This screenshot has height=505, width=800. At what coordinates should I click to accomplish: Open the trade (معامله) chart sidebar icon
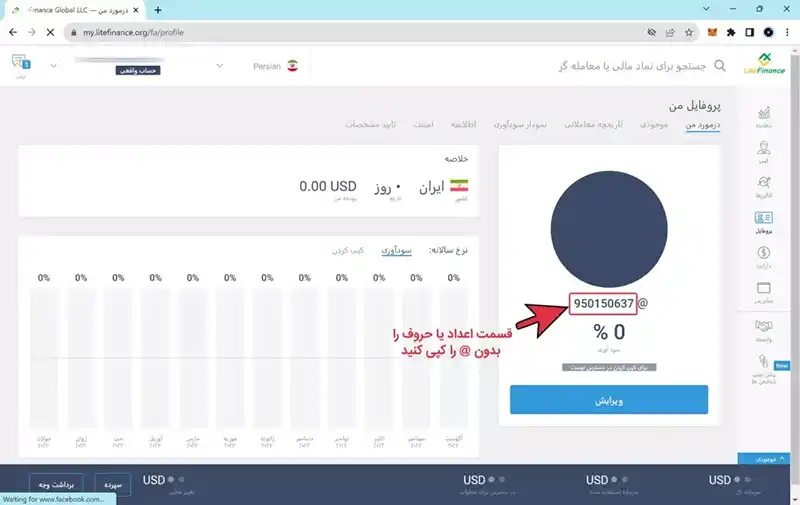click(764, 117)
